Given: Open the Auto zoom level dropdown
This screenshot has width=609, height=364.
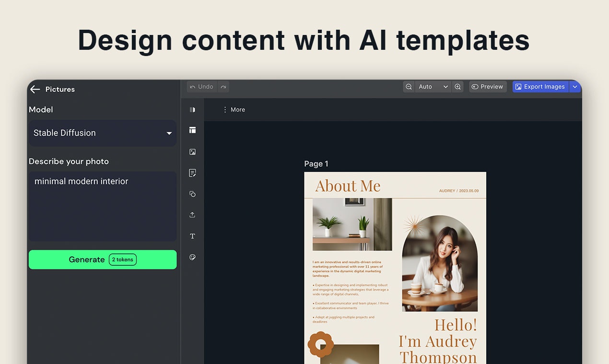Looking at the screenshot, I should click(x=433, y=87).
